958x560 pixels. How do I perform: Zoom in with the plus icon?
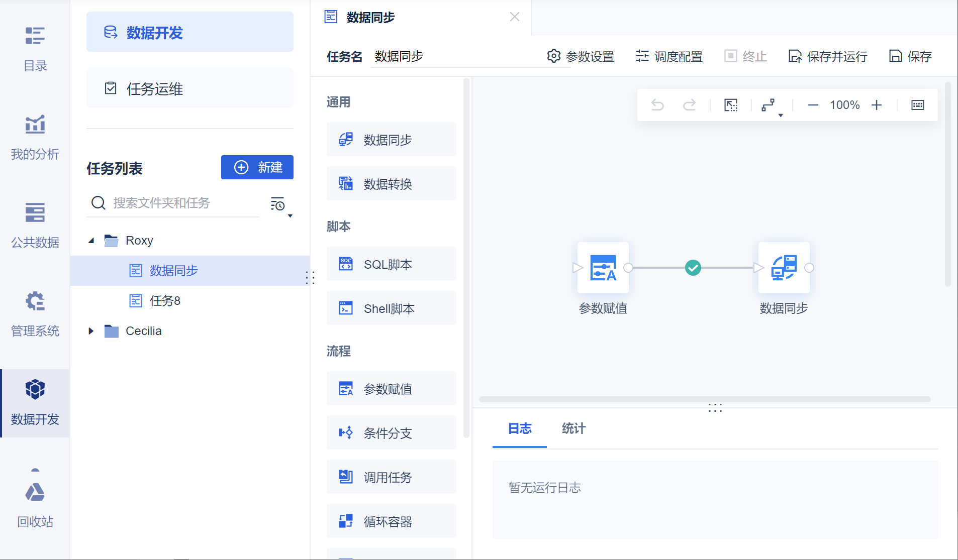877,105
